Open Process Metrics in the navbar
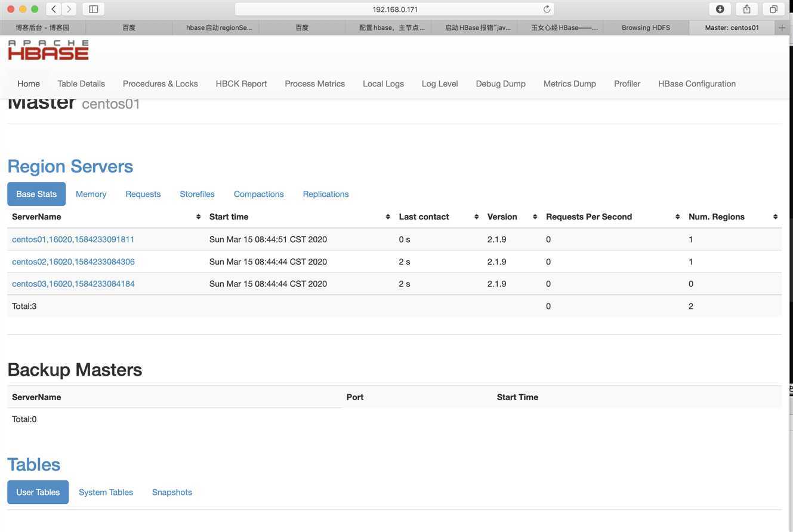The height and width of the screenshot is (532, 793). click(x=315, y=83)
